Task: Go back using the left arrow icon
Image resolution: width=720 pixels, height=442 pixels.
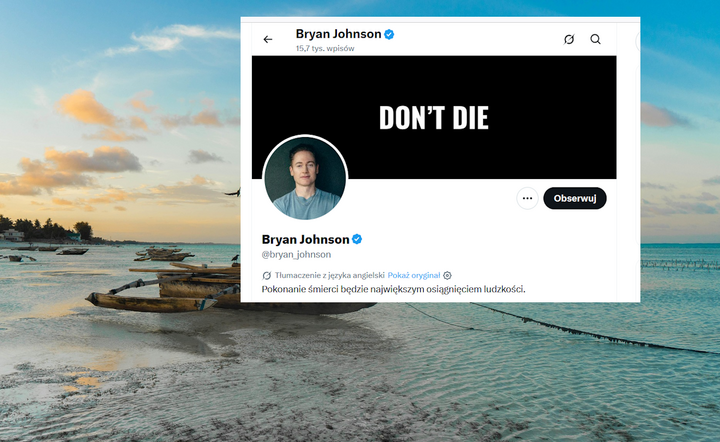Action: [x=268, y=39]
